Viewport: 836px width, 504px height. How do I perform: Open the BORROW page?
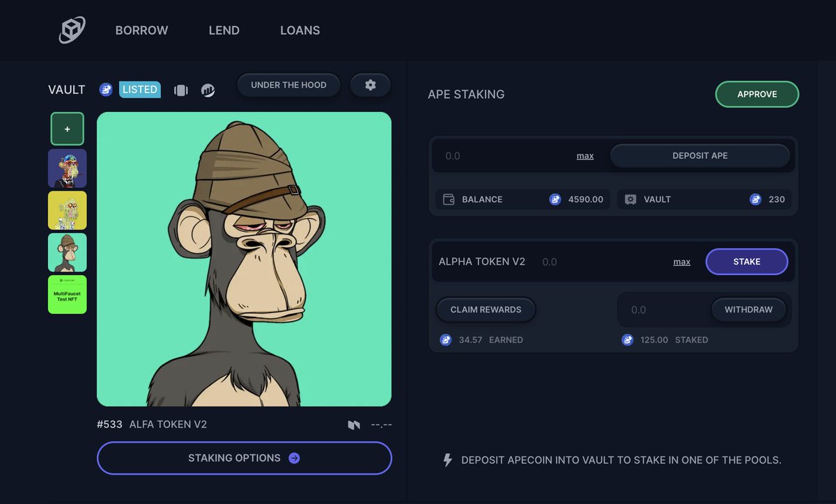[x=141, y=31]
